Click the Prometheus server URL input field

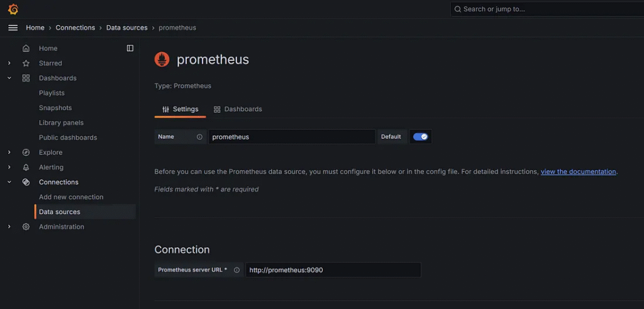coord(333,270)
